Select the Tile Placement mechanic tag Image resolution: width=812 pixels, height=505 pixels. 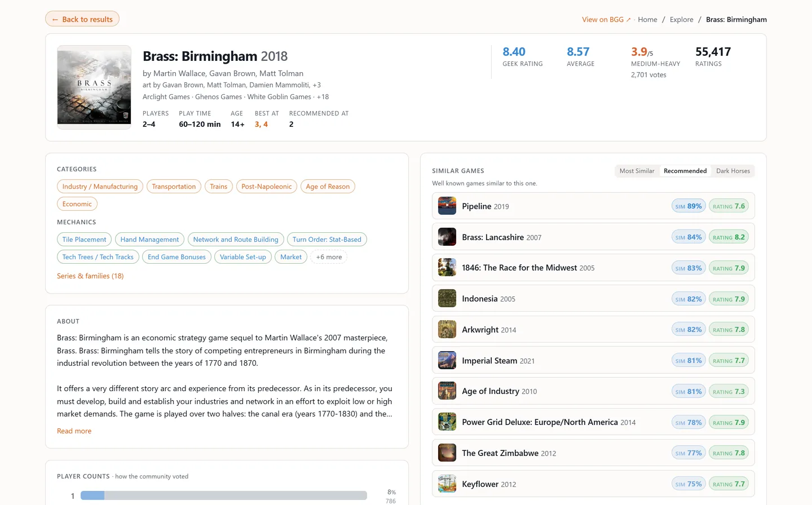pyautogui.click(x=84, y=240)
